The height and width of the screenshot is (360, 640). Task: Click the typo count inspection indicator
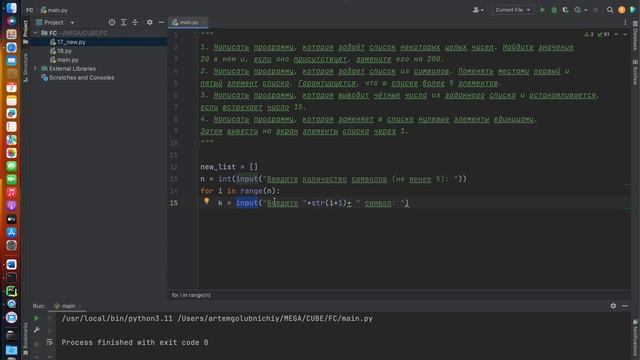(604, 35)
